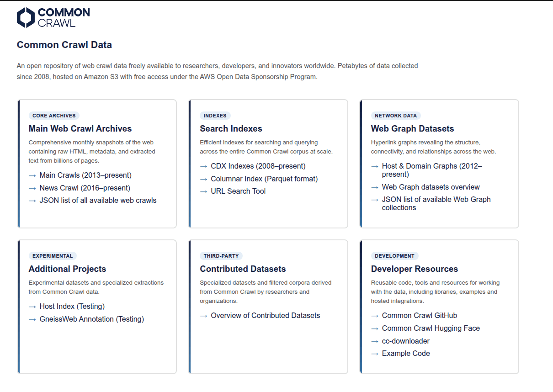Screen dimensions: 553x392
Task: Click the Search Indexes heading
Action: (231, 129)
